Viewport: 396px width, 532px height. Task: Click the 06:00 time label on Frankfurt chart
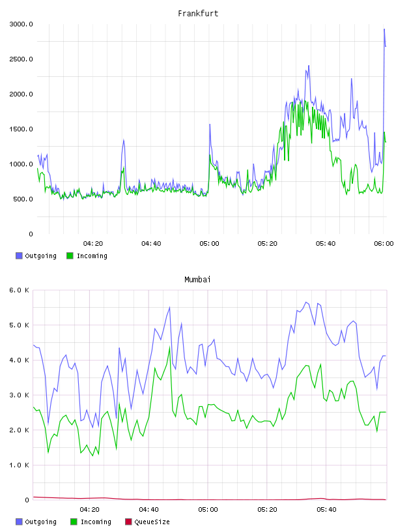pyautogui.click(x=384, y=244)
